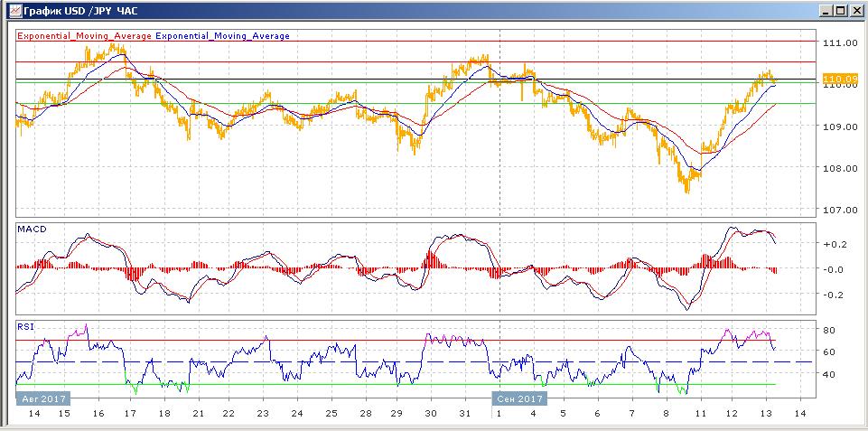Click the chart window title icon
Screen dimensions: 868x431
point(15,11)
